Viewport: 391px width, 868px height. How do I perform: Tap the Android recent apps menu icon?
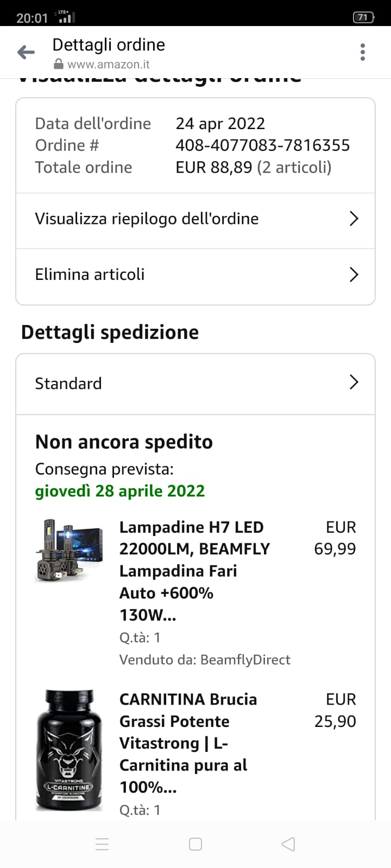click(x=102, y=844)
